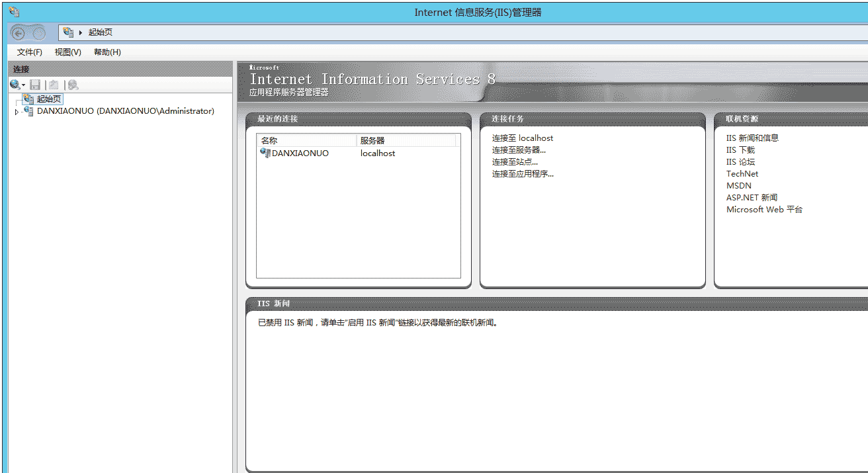Open the 文件(F) menu
Image resolution: width=868 pixels, height=473 pixels.
(x=30, y=52)
